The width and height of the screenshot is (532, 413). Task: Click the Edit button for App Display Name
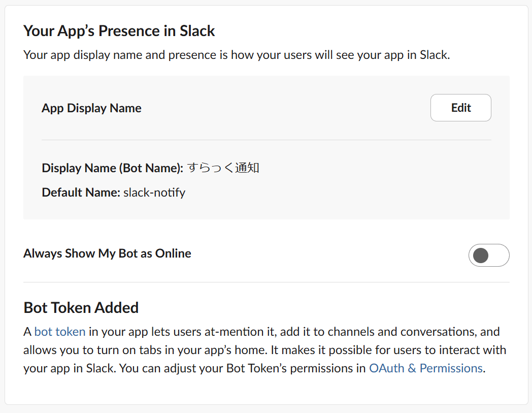[461, 108]
